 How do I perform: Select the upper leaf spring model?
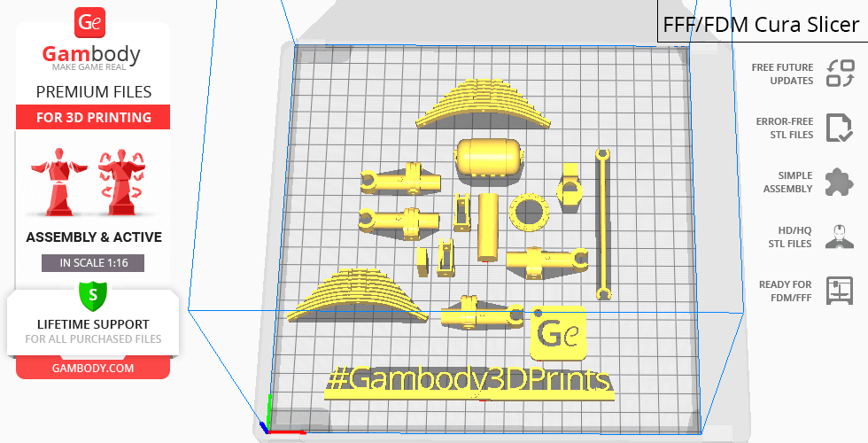pyautogui.click(x=468, y=105)
